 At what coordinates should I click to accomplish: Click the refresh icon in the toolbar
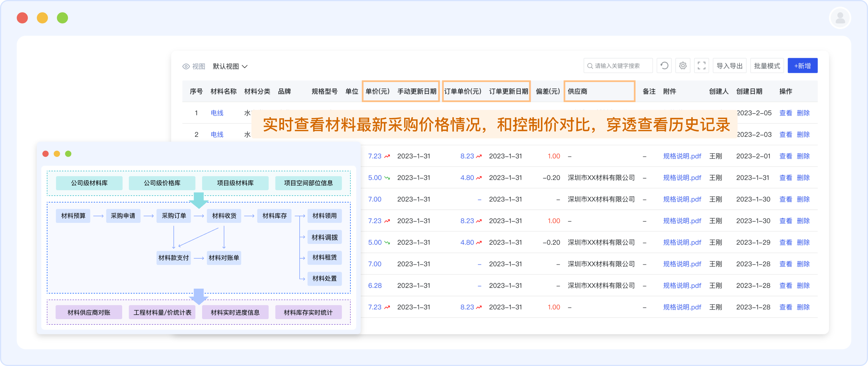(664, 66)
